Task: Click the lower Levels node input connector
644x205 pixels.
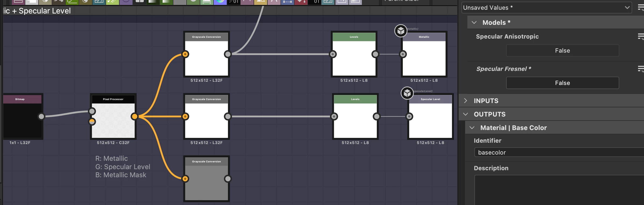Action: click(334, 117)
